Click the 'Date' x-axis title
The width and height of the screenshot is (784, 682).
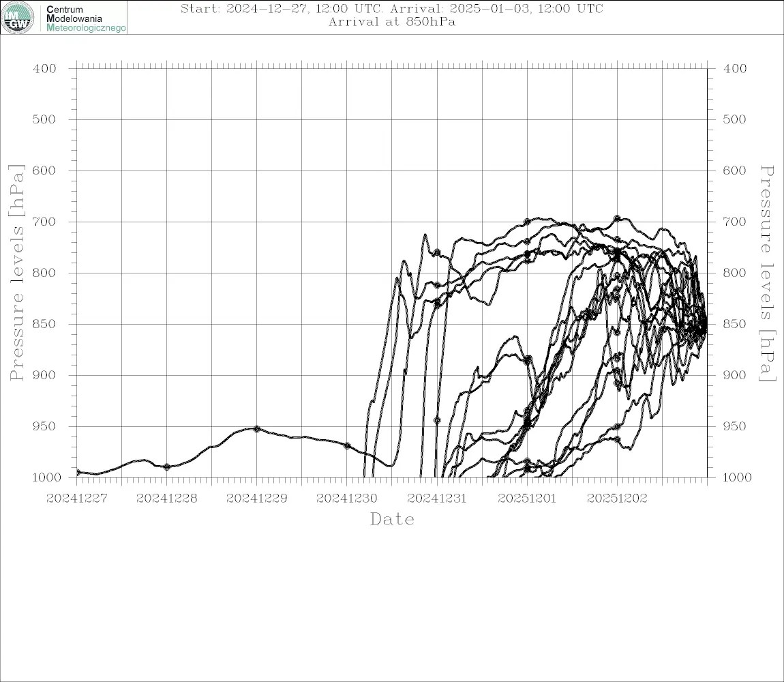[393, 520]
